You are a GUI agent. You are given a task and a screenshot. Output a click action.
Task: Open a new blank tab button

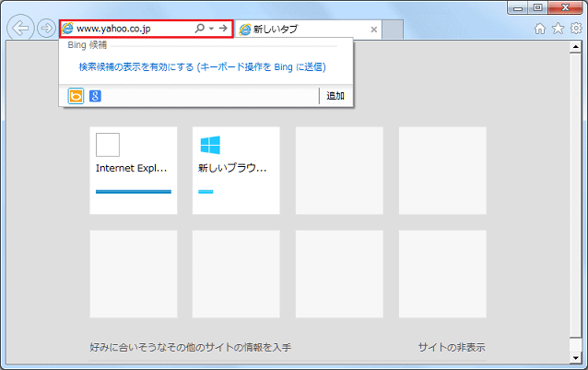pyautogui.click(x=393, y=30)
